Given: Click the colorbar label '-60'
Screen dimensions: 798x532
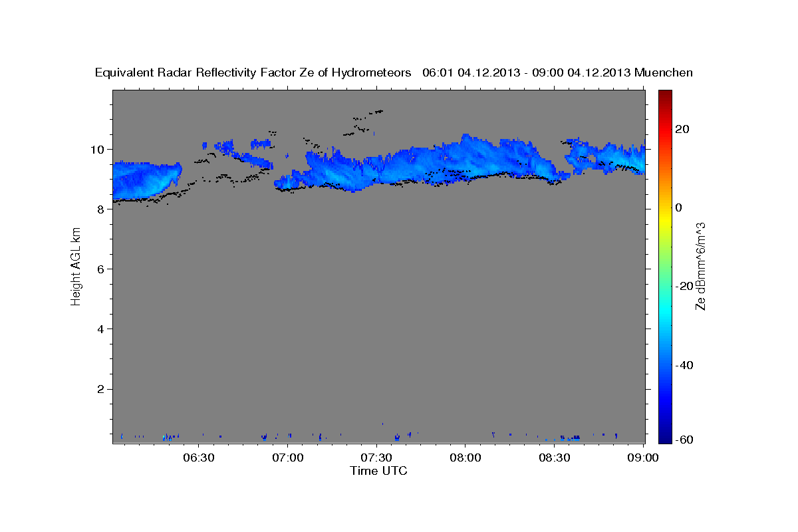Looking at the screenshot, I should pos(685,440).
